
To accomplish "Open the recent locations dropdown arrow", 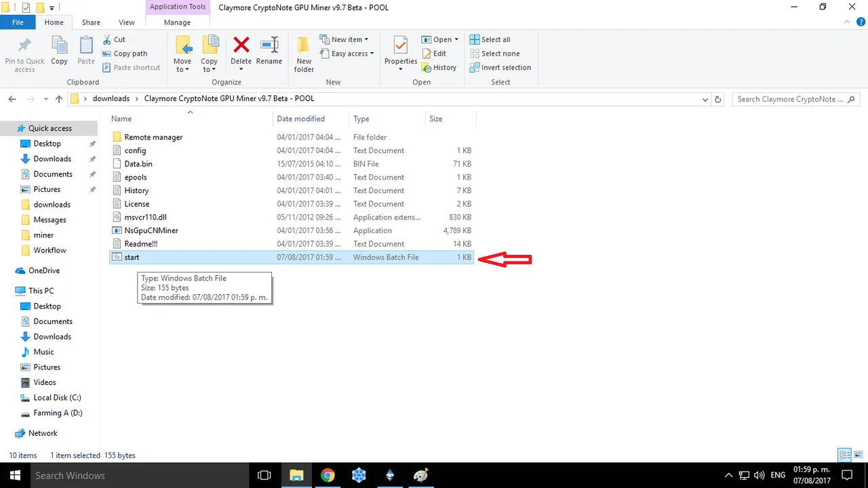I will [x=46, y=99].
